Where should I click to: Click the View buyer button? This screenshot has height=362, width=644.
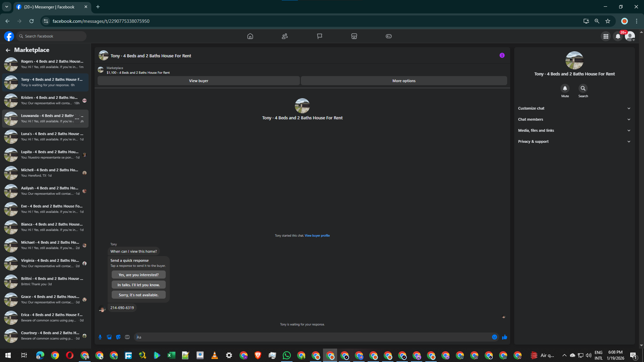(x=199, y=81)
